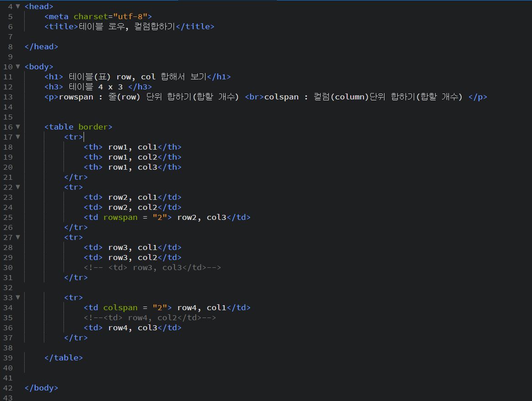Click the commented-out row4, col2 line

[x=150, y=318]
